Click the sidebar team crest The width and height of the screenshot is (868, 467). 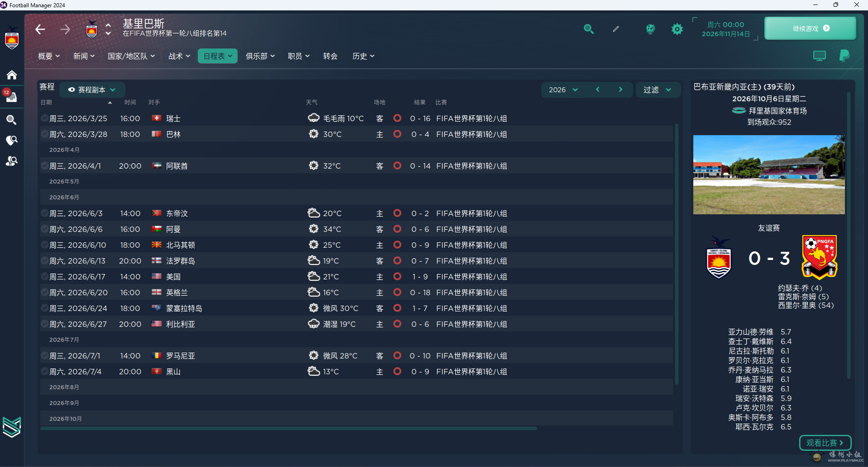(x=12, y=38)
